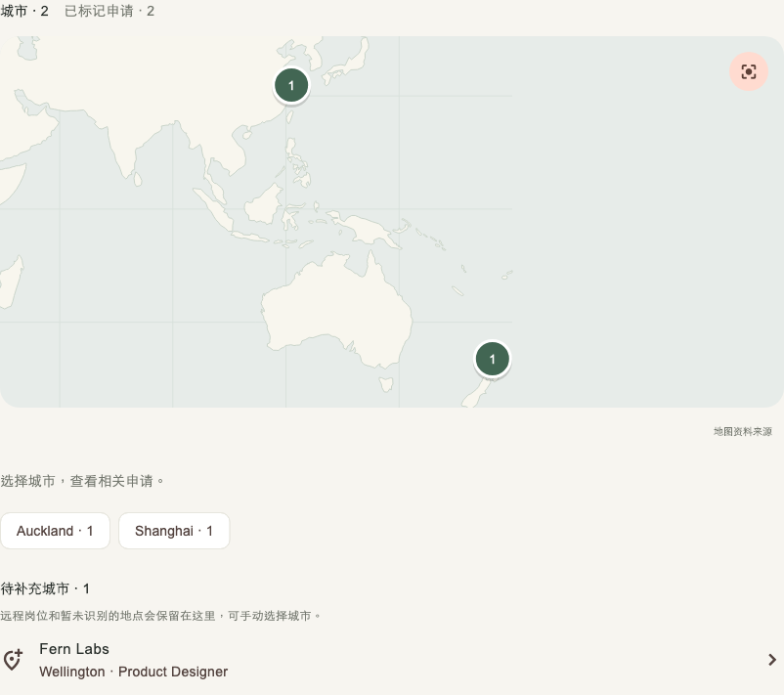Select the Auckland map cluster marker
The width and height of the screenshot is (784, 695).
492,359
